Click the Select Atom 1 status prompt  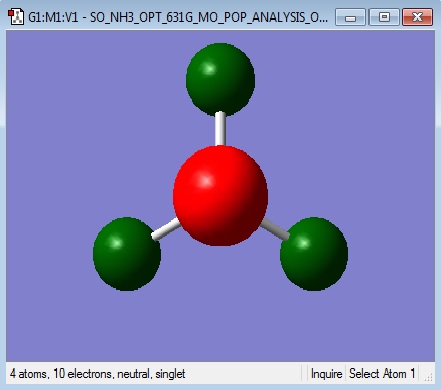382,374
